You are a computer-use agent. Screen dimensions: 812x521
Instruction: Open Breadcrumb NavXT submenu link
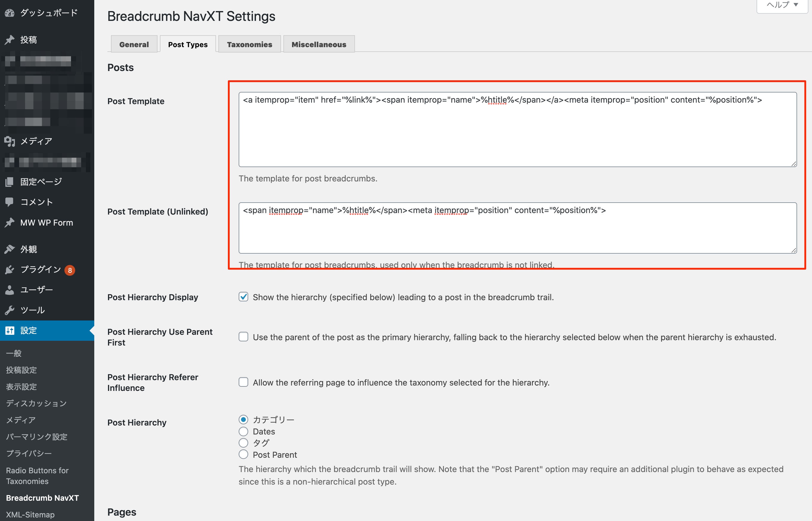pyautogui.click(x=42, y=498)
